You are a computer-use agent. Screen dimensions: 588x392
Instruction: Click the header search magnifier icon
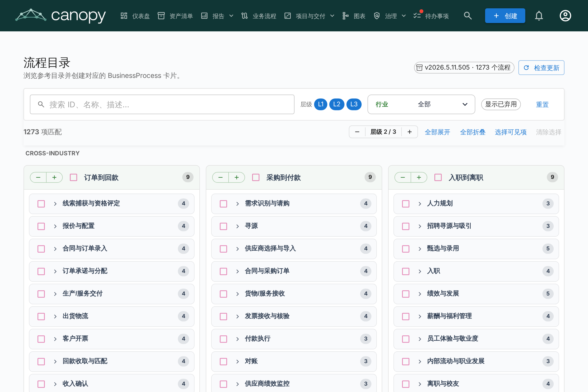[x=468, y=16]
